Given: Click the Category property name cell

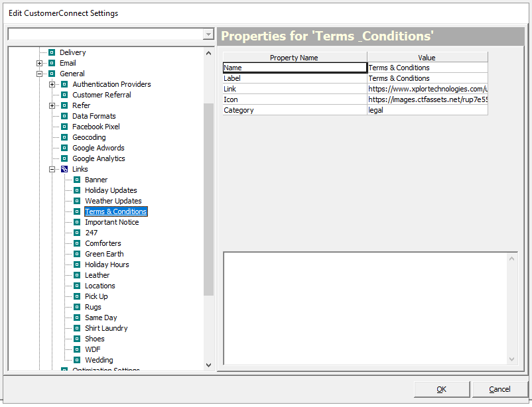Looking at the screenshot, I should 295,110.
